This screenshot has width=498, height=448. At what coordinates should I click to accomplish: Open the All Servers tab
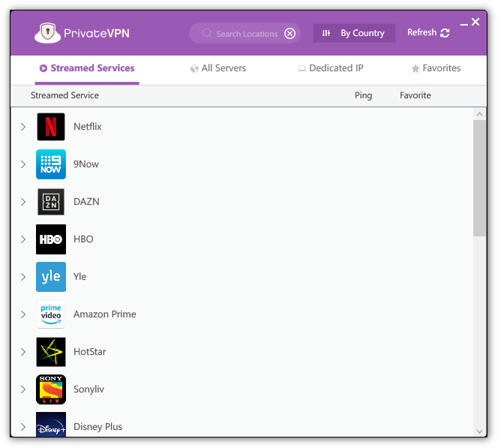coord(218,68)
